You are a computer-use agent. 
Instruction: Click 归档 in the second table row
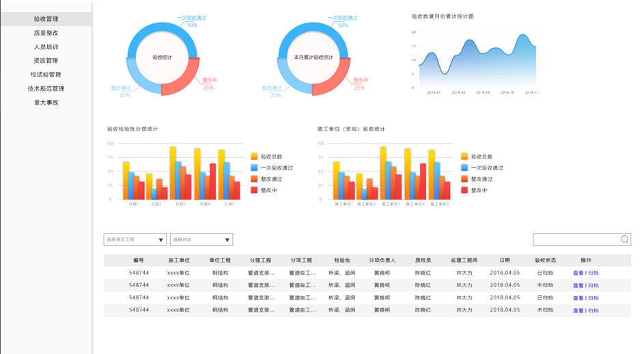(x=593, y=286)
